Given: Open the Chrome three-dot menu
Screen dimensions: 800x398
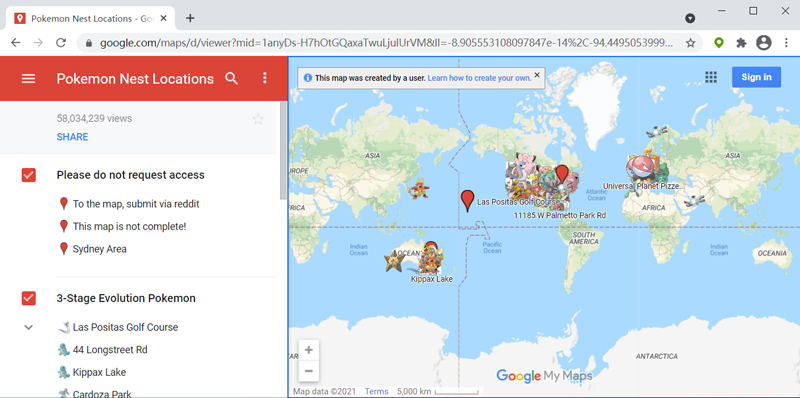Looking at the screenshot, I should click(x=786, y=43).
